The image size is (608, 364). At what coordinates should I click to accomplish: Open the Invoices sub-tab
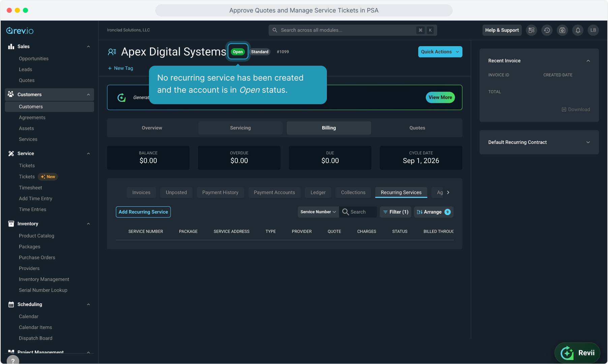pyautogui.click(x=141, y=192)
